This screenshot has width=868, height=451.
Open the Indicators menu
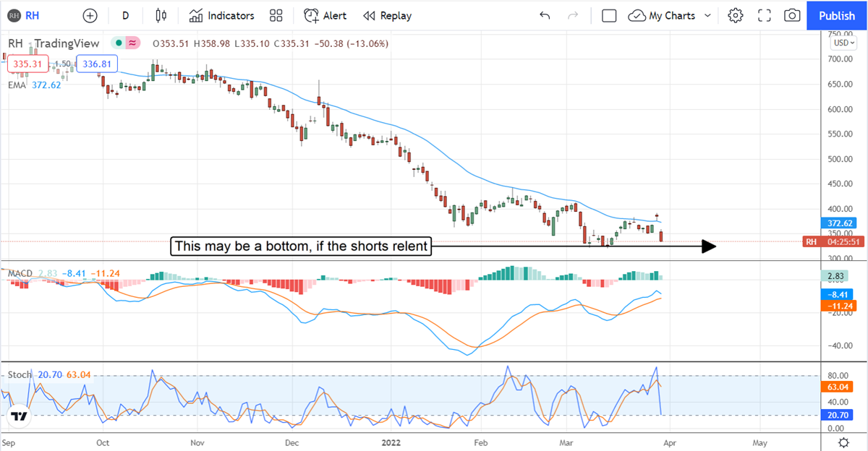point(221,15)
